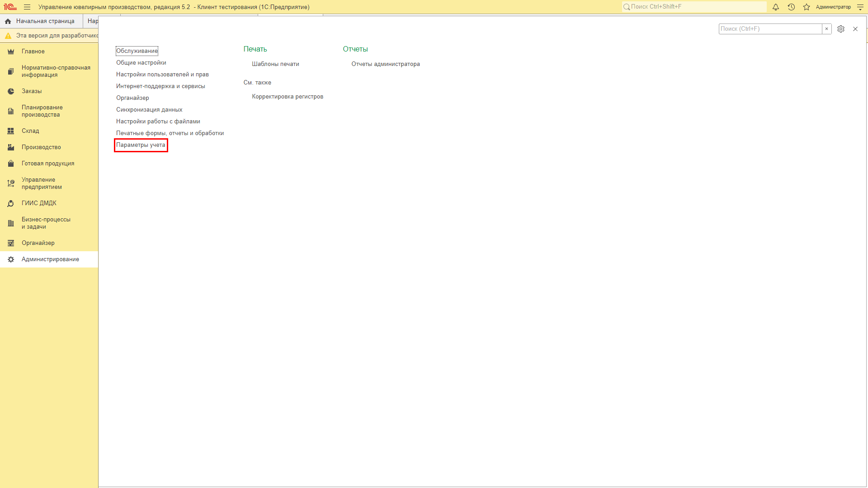Open Отчеты администратора
This screenshot has height=488, width=868.
point(386,64)
